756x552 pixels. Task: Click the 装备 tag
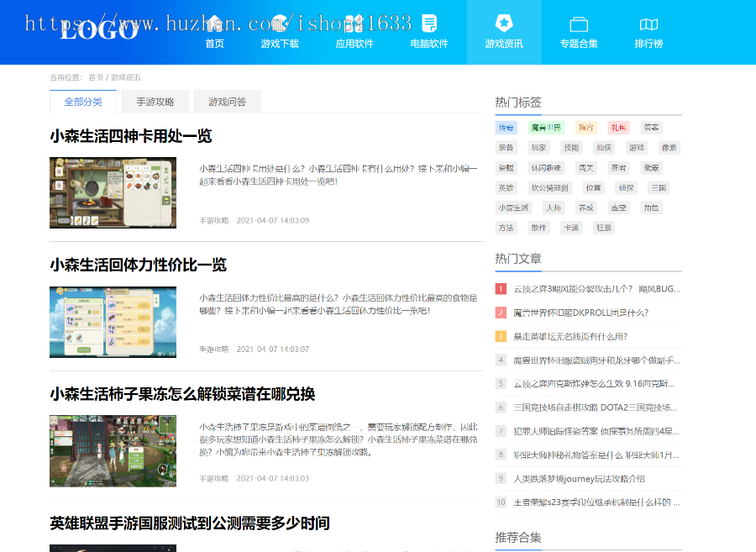tap(507, 148)
